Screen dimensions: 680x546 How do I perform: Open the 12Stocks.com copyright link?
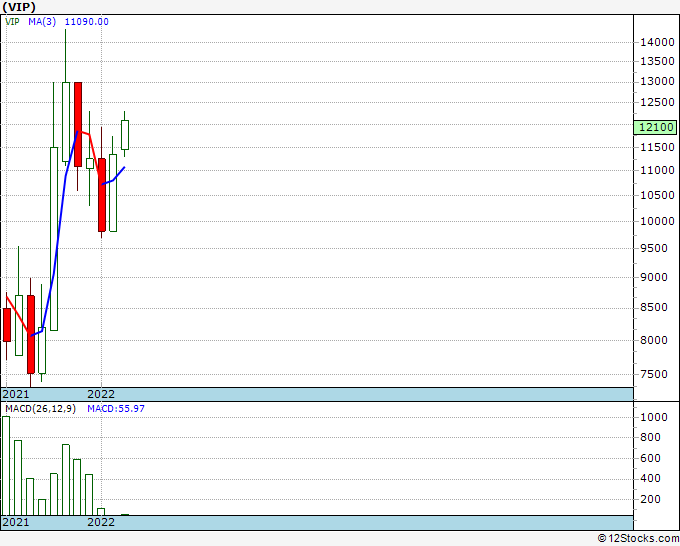pos(638,539)
